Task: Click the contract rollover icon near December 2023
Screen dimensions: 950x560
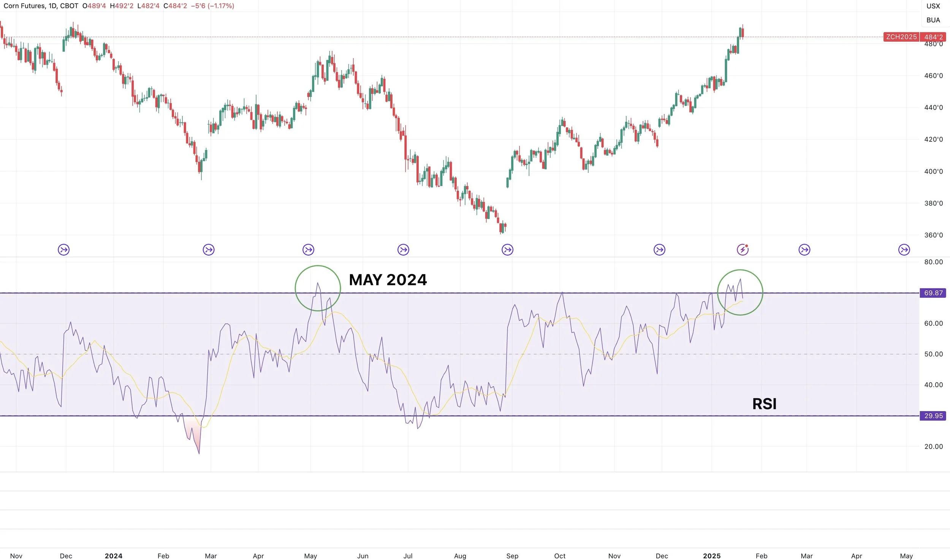Action: [x=63, y=250]
